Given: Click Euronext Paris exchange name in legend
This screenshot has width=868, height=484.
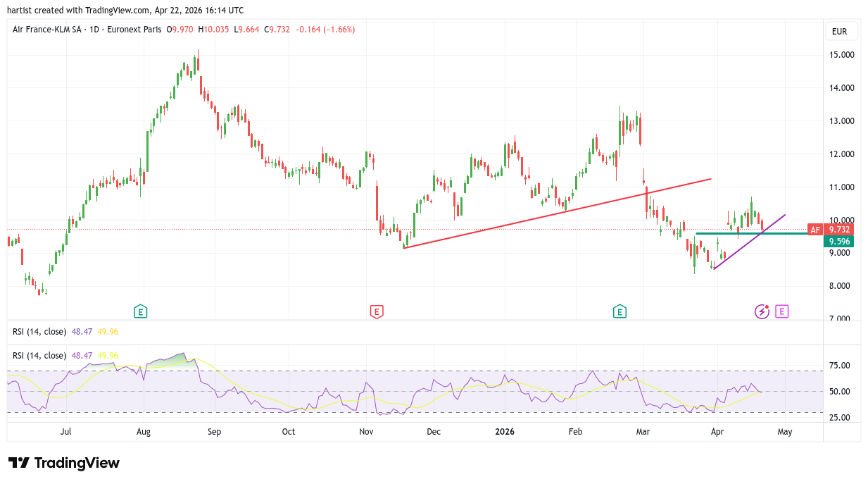Looking at the screenshot, I should (x=134, y=30).
